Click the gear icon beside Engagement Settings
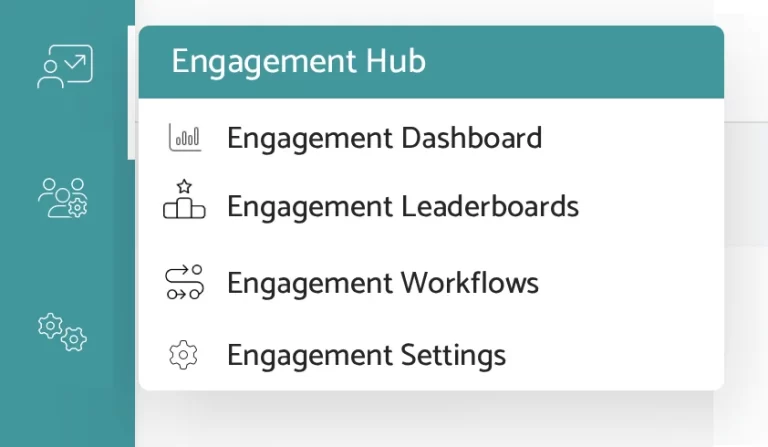The height and width of the screenshot is (447, 768). point(184,355)
